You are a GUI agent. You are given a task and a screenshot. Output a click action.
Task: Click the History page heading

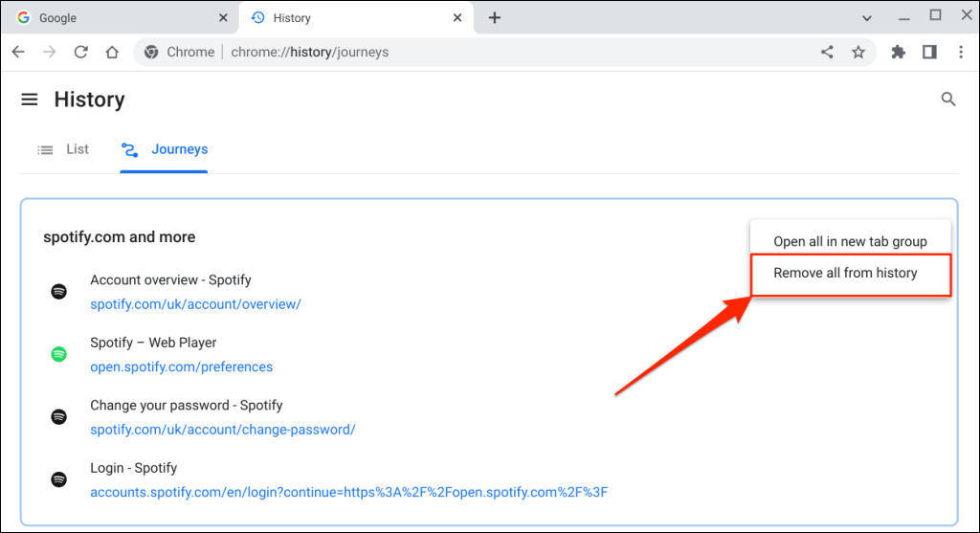89,100
